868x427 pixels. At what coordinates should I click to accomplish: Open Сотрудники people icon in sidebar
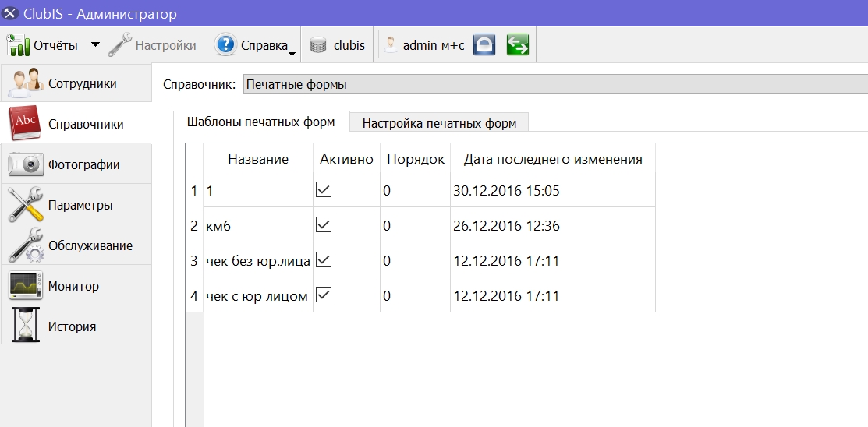pyautogui.click(x=26, y=83)
